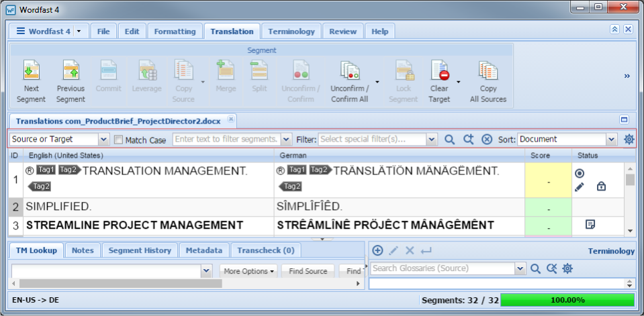Add a new term with plus icon
Viewport: 644px width, 316px height.
[377, 250]
